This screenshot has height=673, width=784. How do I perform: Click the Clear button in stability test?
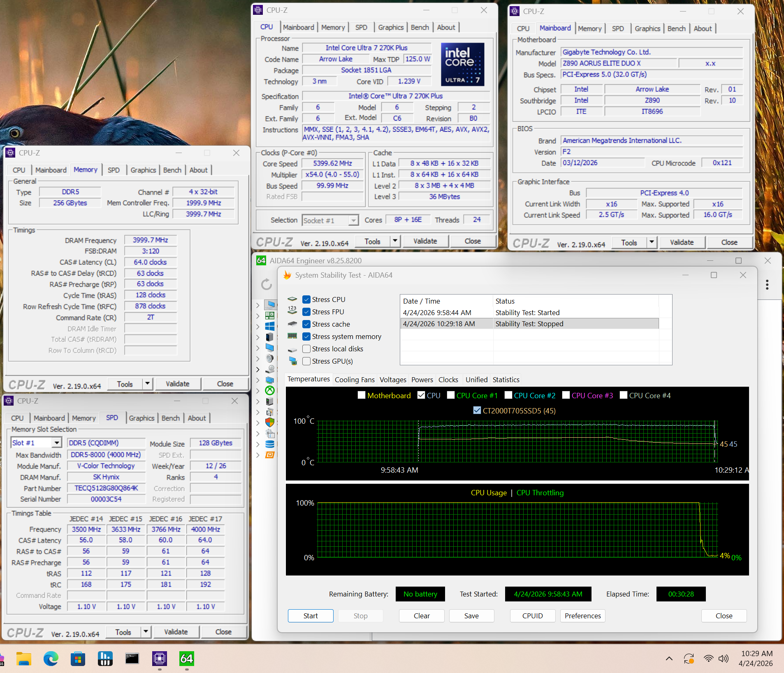coord(422,616)
